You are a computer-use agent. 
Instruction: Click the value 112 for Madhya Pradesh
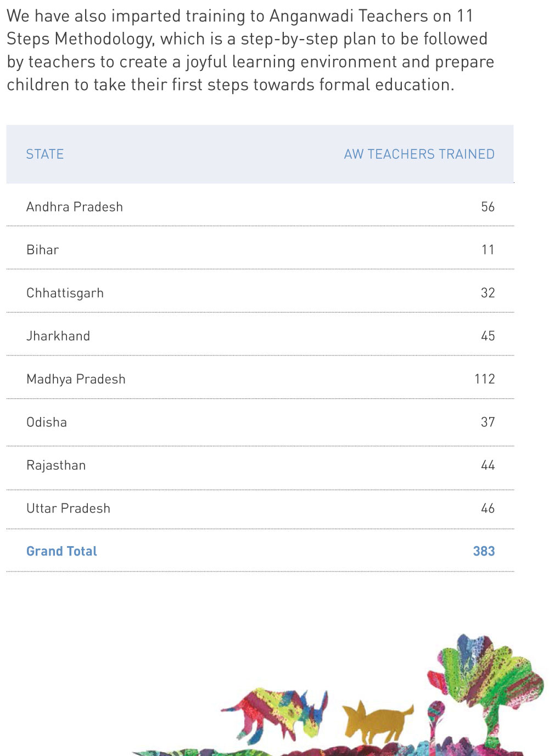click(x=485, y=379)
